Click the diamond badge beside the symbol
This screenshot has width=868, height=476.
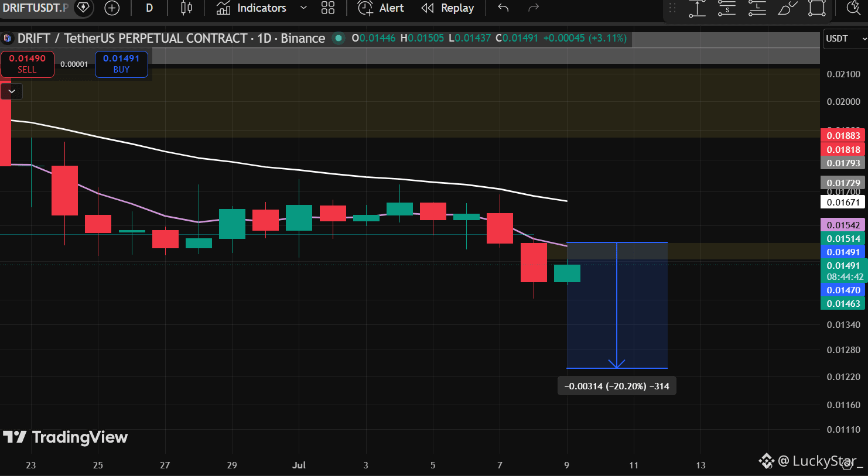tap(83, 8)
